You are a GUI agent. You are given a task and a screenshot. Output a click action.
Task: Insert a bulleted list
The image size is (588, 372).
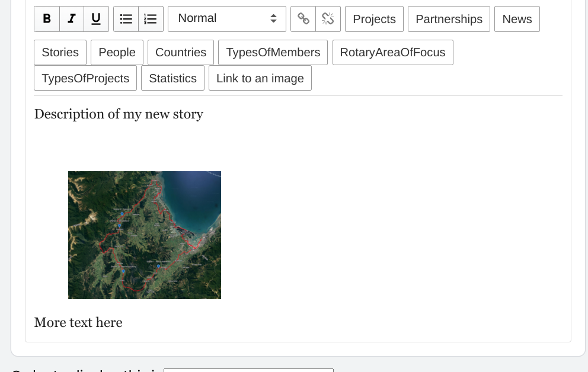tap(126, 19)
